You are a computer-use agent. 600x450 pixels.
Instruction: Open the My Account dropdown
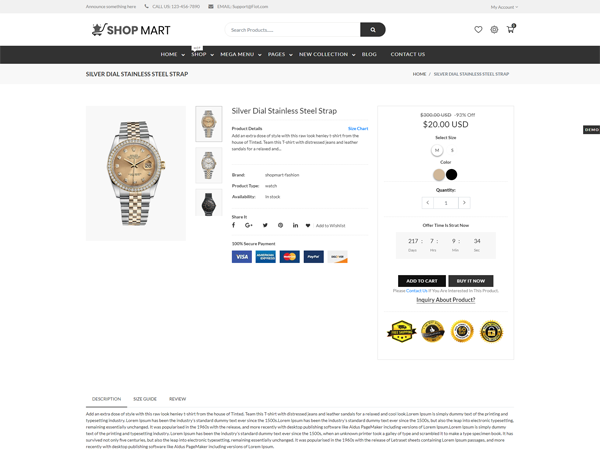click(504, 7)
